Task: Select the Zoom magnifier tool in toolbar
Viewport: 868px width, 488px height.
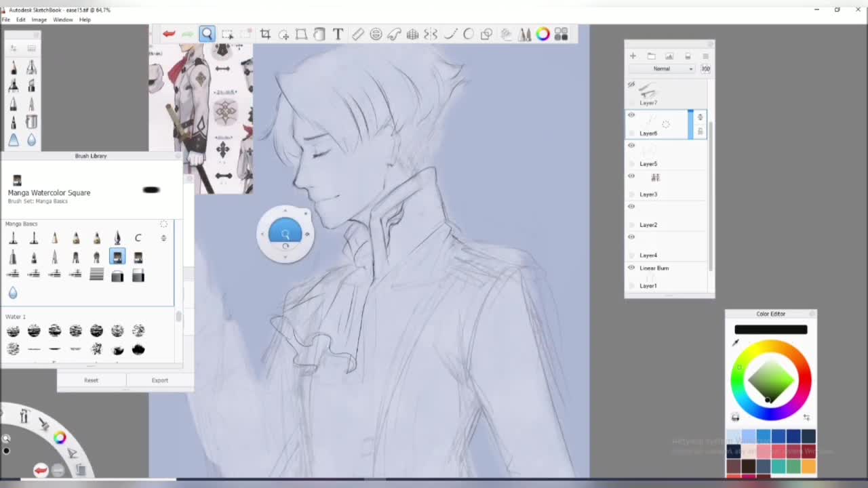Action: click(207, 34)
